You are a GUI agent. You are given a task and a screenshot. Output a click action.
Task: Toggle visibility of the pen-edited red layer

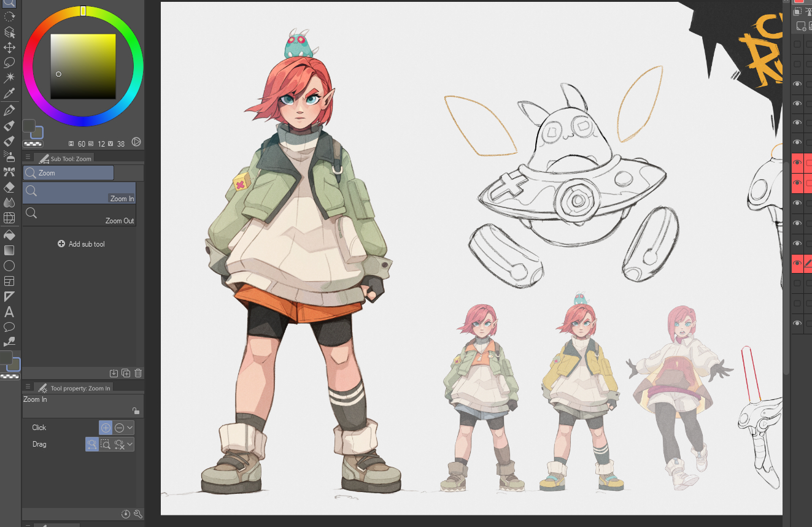point(797,263)
